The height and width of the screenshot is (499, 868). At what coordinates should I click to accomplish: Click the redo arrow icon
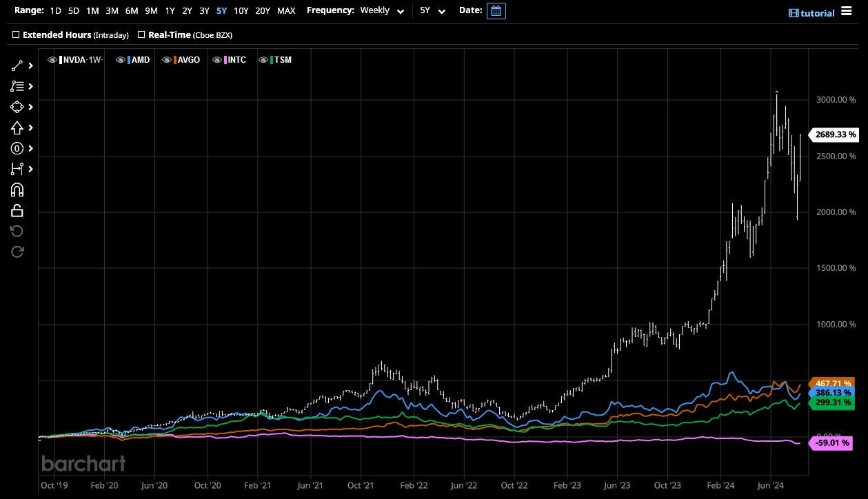coord(17,252)
